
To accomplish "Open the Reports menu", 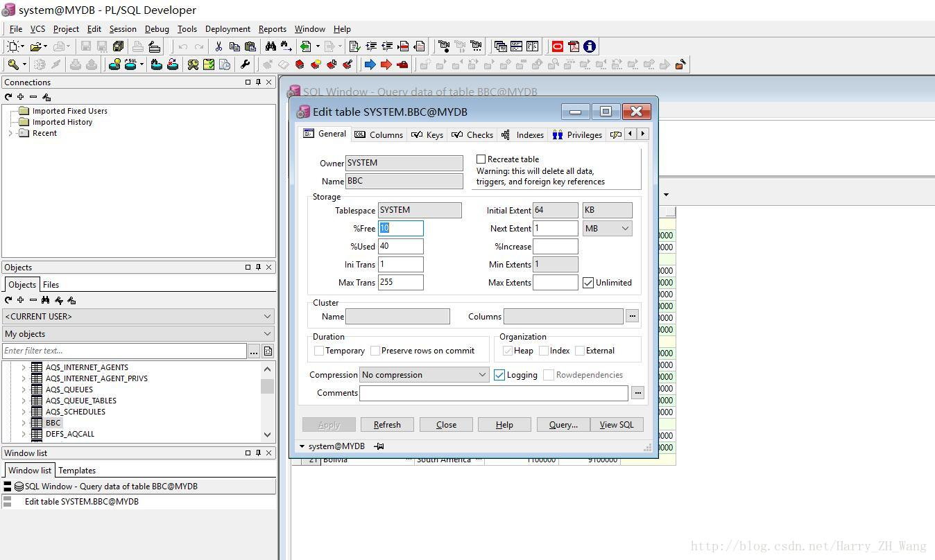I will tap(273, 29).
